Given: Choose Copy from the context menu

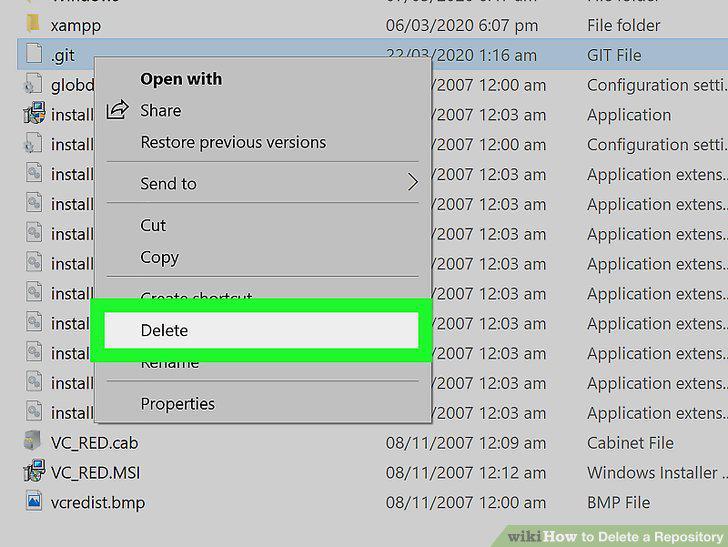Looking at the screenshot, I should (x=159, y=257).
